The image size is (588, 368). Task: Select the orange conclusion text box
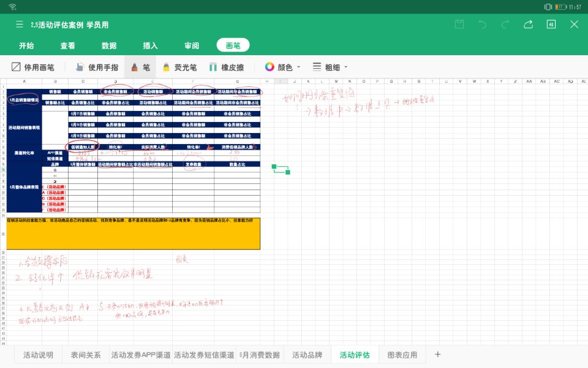click(134, 234)
